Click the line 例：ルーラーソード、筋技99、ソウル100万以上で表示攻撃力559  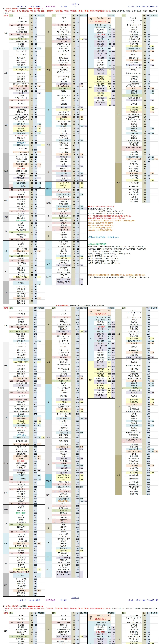(x=111, y=221)
